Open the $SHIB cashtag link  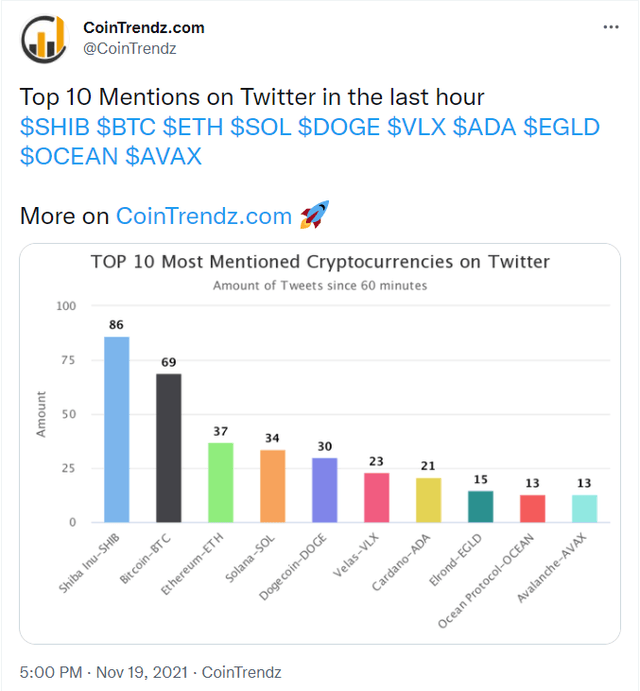click(54, 127)
